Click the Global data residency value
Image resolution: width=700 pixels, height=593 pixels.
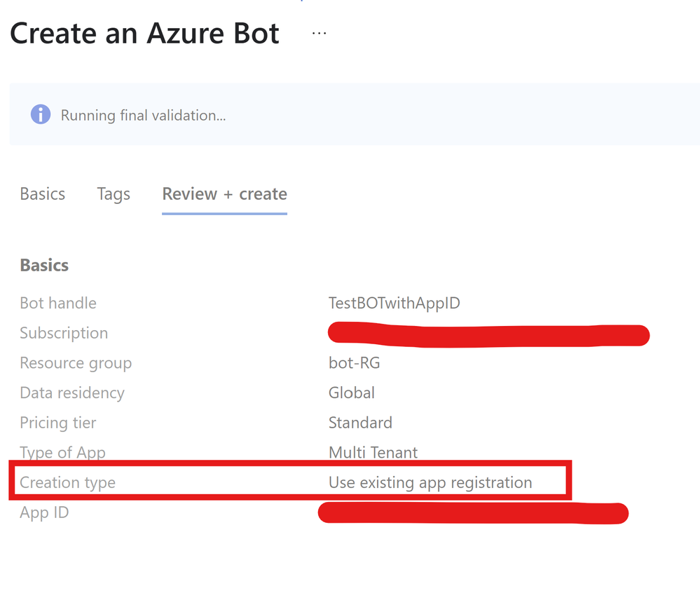(x=351, y=393)
